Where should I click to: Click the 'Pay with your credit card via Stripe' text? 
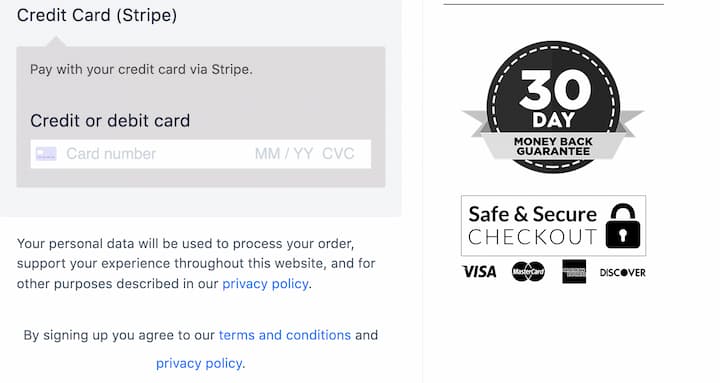pyautogui.click(x=141, y=69)
